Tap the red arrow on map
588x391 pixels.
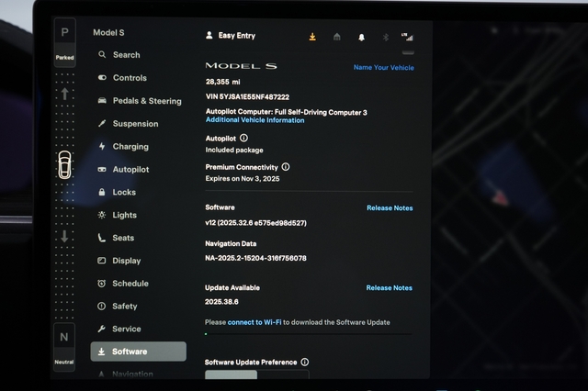point(500,197)
